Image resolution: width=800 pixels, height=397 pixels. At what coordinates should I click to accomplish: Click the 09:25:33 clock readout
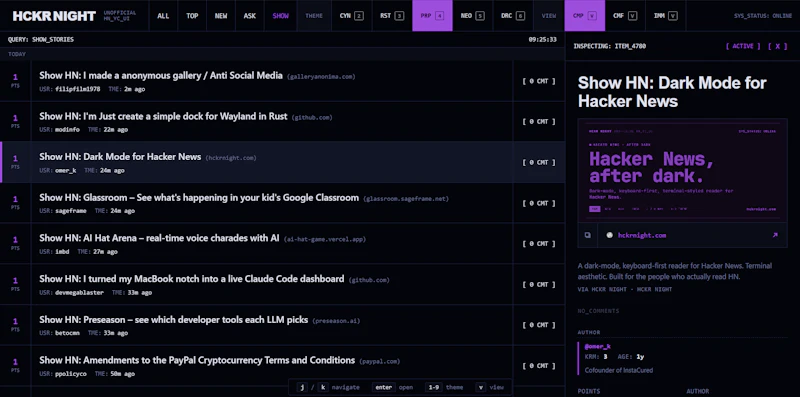tap(542, 39)
